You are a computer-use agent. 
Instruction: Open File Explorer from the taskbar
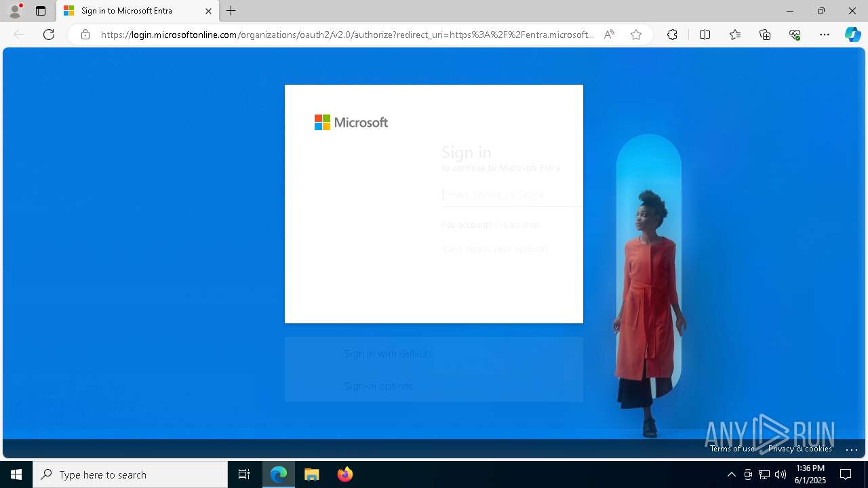(x=312, y=474)
